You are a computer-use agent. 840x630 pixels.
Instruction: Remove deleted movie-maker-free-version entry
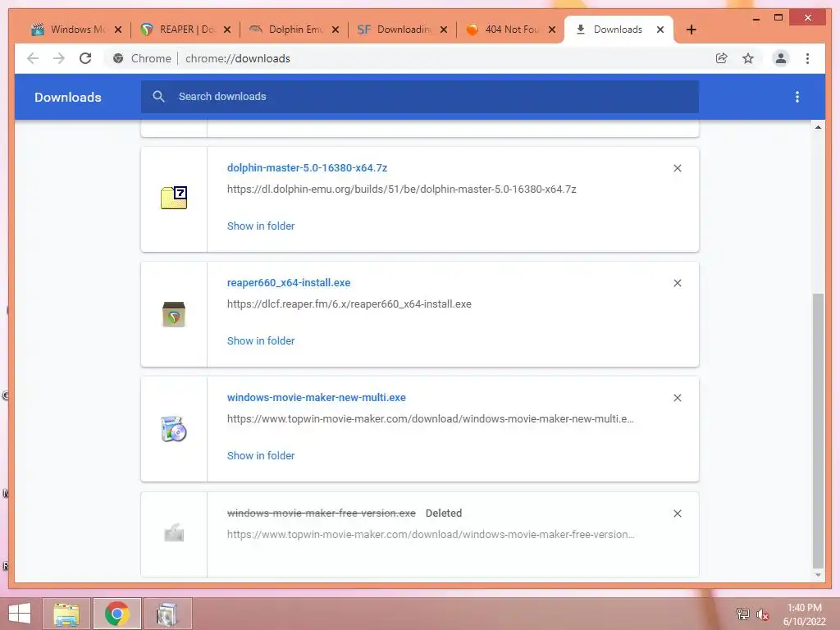tap(677, 514)
